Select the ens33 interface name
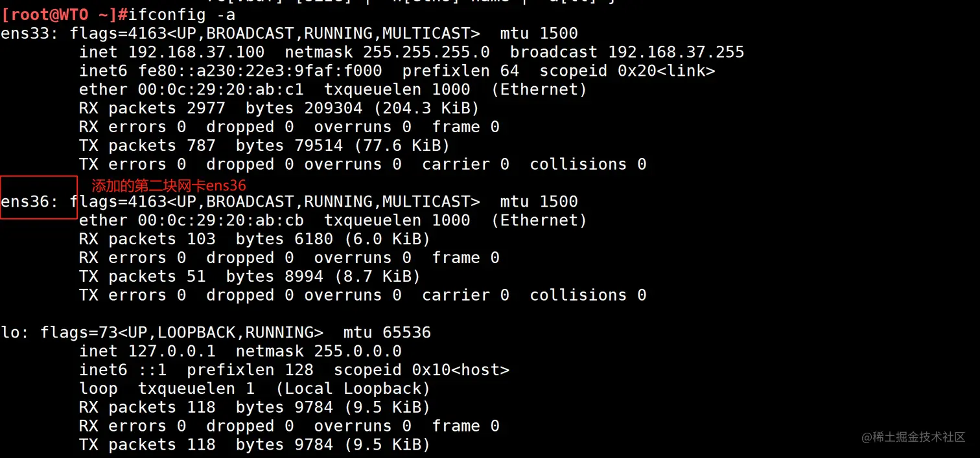This screenshot has width=980, height=458. tap(25, 33)
